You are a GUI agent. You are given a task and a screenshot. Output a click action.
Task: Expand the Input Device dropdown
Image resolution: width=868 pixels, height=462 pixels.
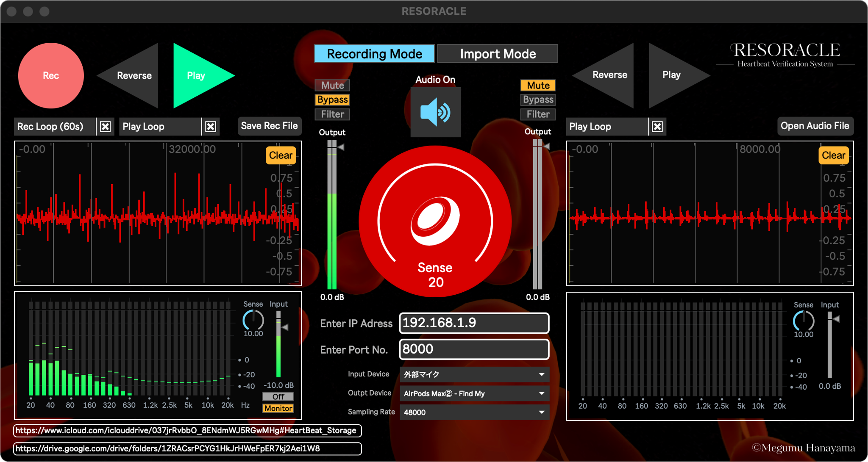pos(474,374)
